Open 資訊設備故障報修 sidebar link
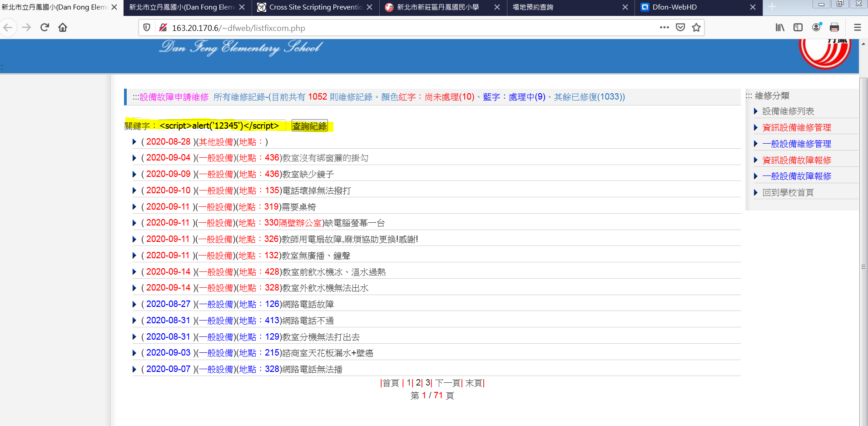The height and width of the screenshot is (426, 868). (797, 160)
